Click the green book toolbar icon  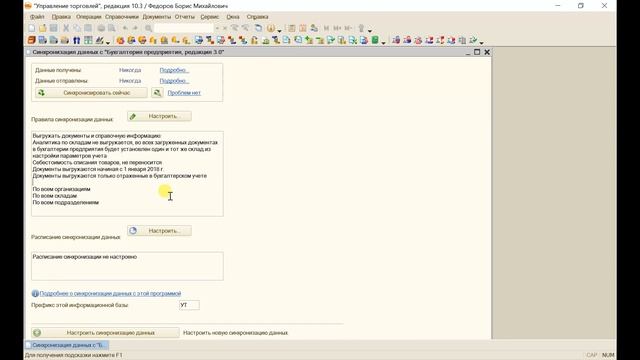tap(375, 40)
